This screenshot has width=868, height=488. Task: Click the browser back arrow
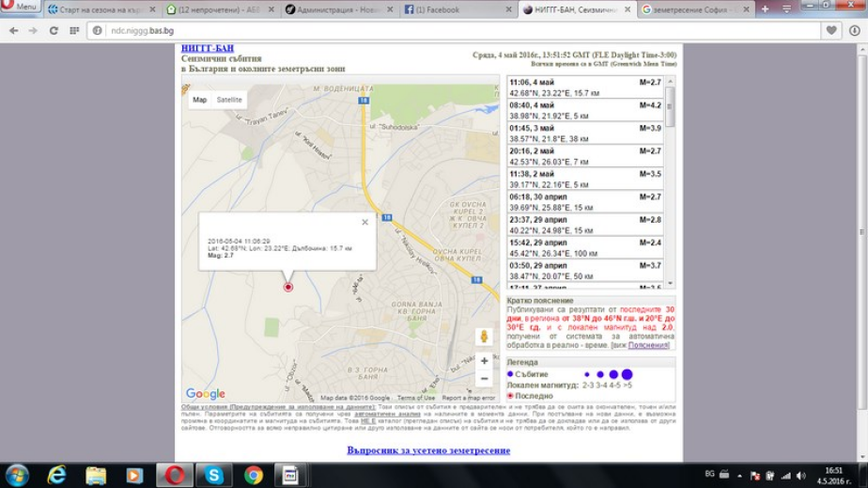click(x=13, y=30)
